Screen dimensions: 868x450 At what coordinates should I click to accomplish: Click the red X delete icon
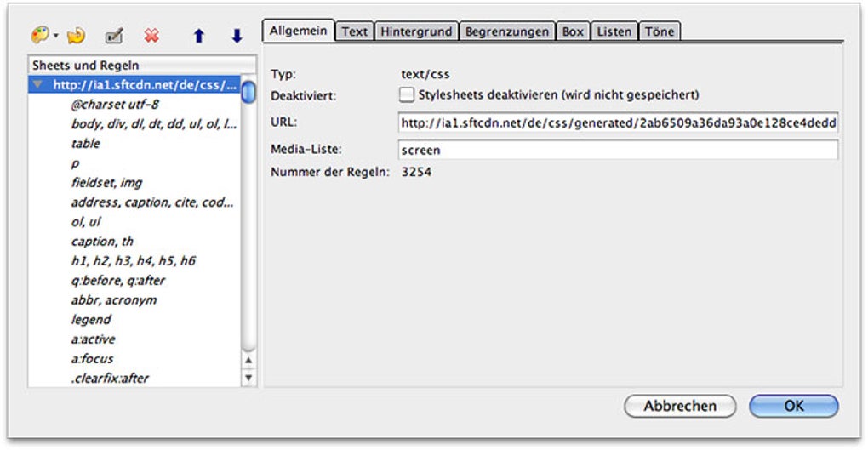[x=151, y=36]
